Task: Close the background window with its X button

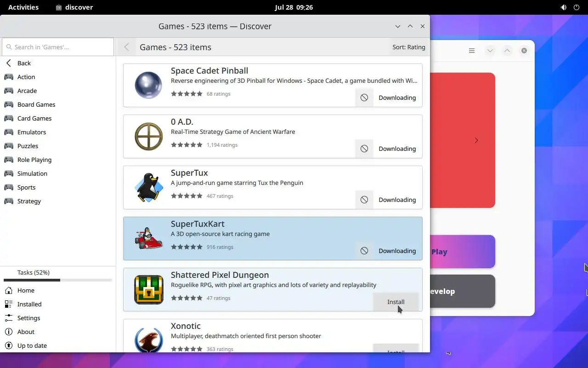Action: tap(524, 51)
